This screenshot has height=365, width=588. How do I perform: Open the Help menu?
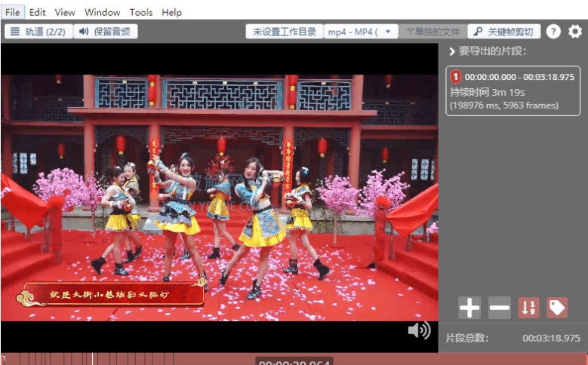(x=172, y=12)
